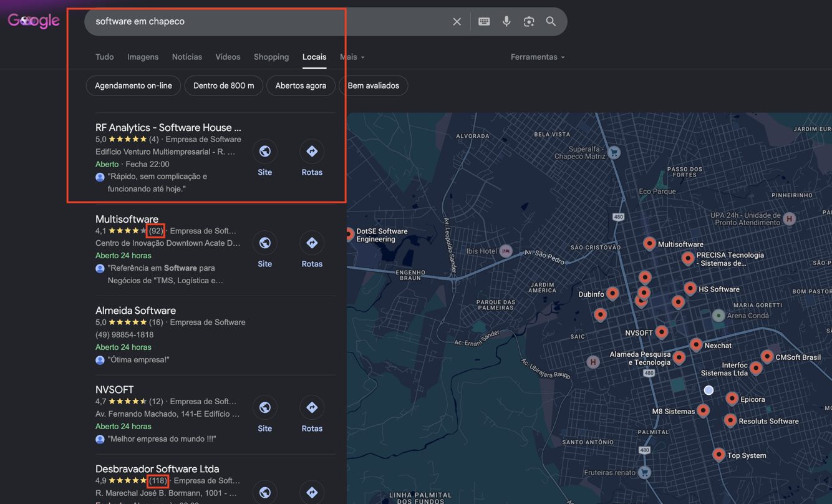Open Rotas directions icon for RF Analytics

[312, 151]
